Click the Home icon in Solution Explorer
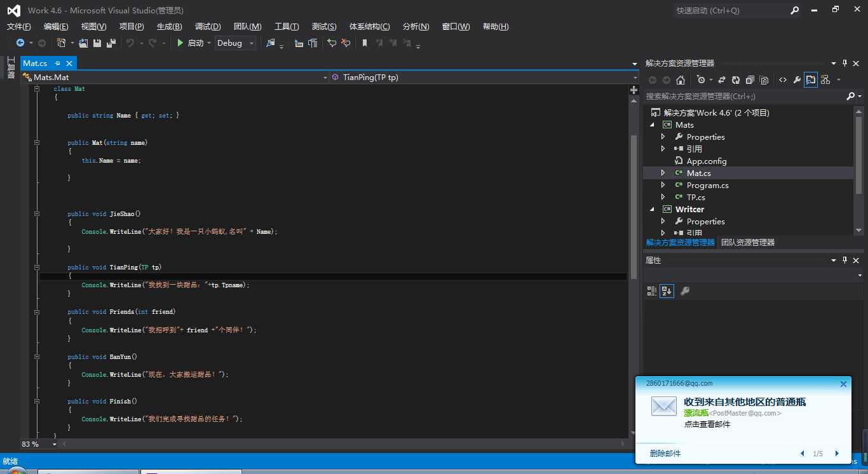Screen dimensions: 868x474 pos(681,80)
